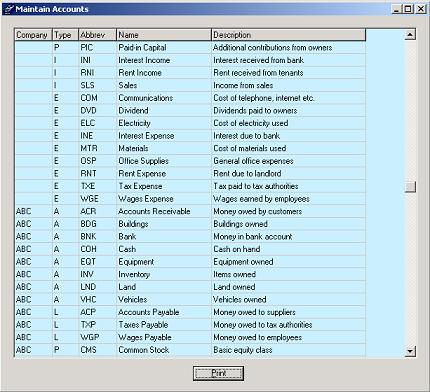Select the Materials name cell

164,148
